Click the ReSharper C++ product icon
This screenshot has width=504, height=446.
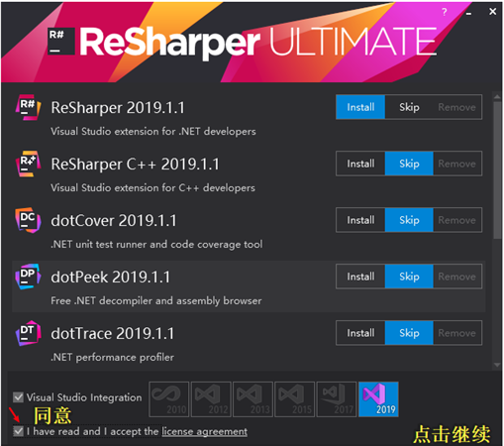tap(28, 164)
